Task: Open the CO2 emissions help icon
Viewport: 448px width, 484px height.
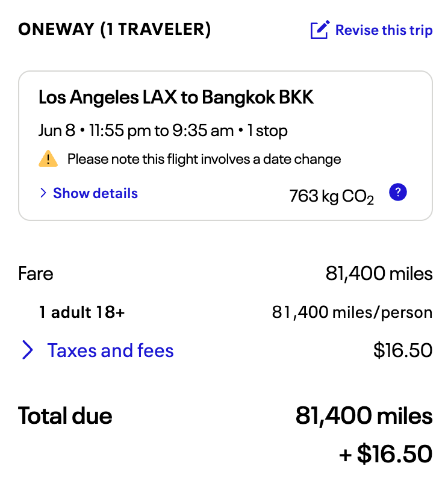Action: coord(398,193)
